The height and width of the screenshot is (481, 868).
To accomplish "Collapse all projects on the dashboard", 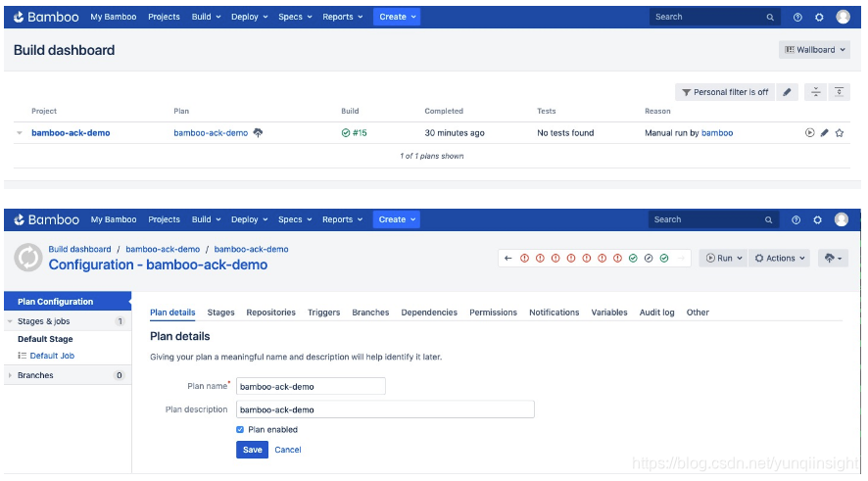I will coord(815,92).
